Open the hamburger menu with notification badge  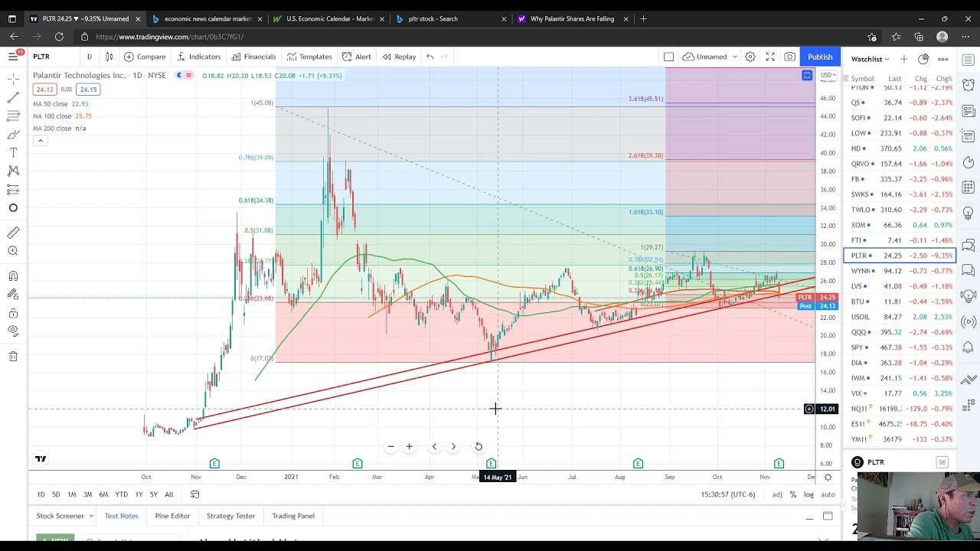click(x=13, y=56)
